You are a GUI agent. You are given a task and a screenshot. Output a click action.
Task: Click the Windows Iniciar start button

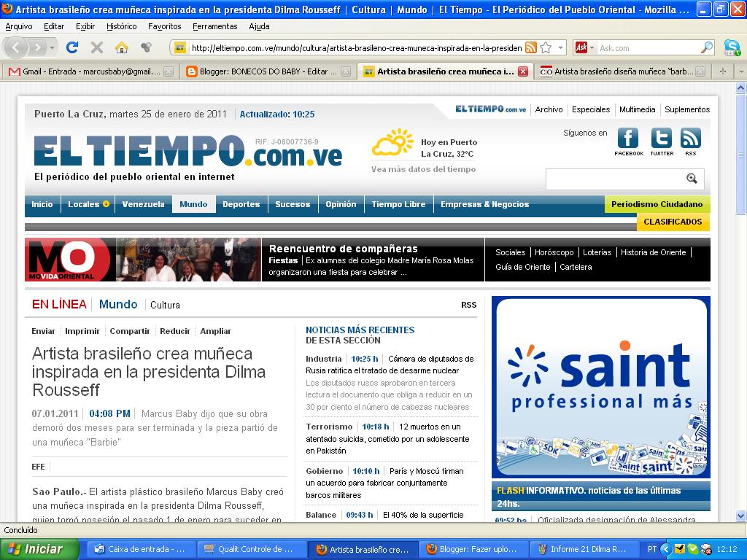[39, 549]
